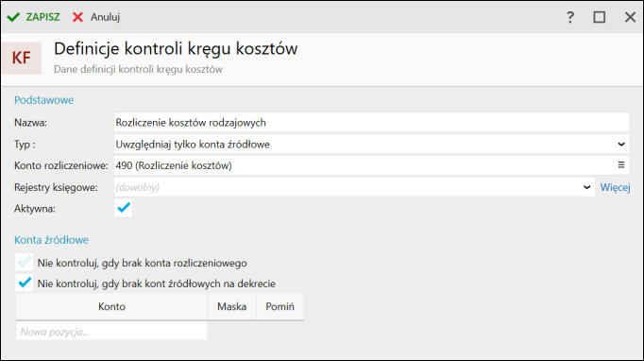Open help with the question mark icon
Image resolution: width=644 pixels, height=361 pixels.
click(x=570, y=17)
